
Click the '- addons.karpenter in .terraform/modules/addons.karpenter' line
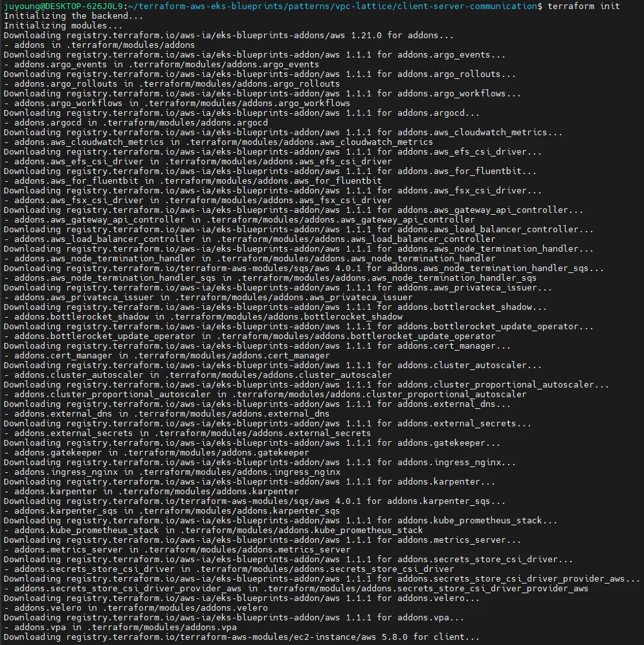coord(151,492)
